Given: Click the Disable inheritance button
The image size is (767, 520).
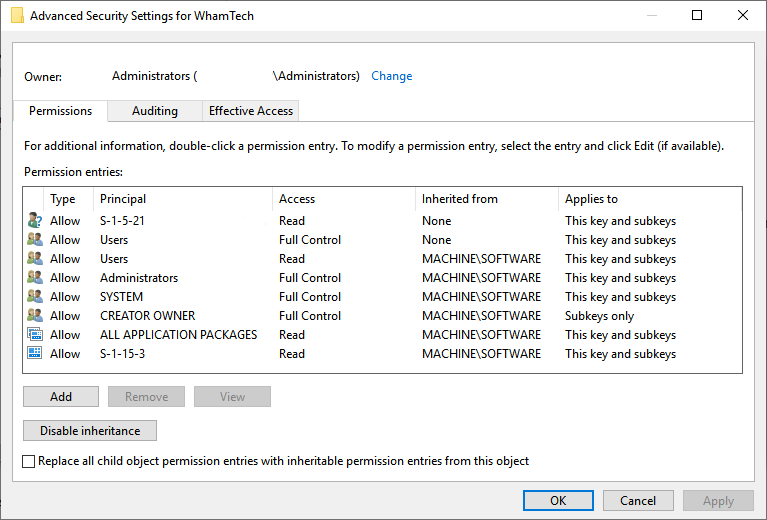Looking at the screenshot, I should pos(90,431).
